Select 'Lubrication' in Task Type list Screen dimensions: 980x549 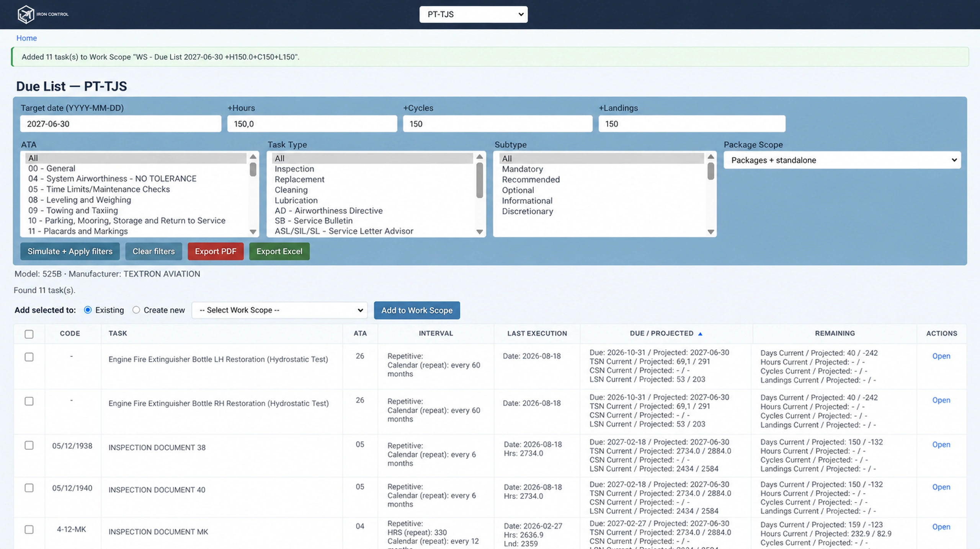click(296, 200)
